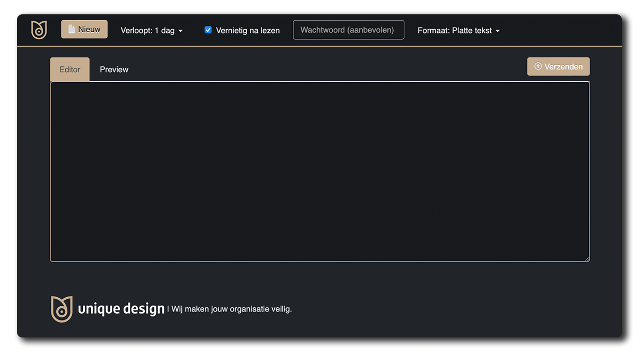
Task: Click the footer owl logo emblem
Action: click(x=62, y=309)
